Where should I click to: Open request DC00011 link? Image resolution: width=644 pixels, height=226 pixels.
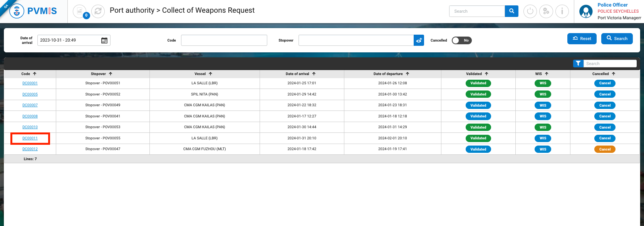pyautogui.click(x=30, y=138)
